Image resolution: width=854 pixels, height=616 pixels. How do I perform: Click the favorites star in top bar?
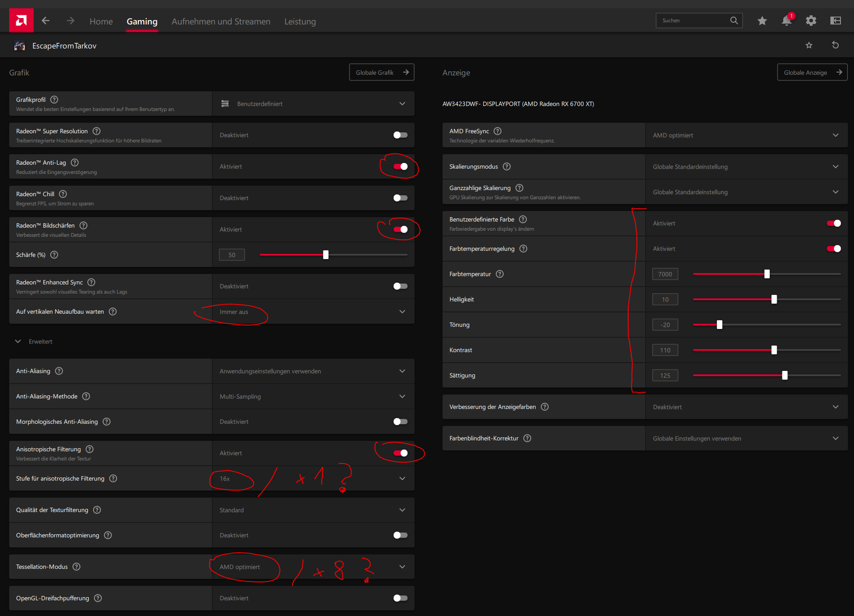pos(762,21)
